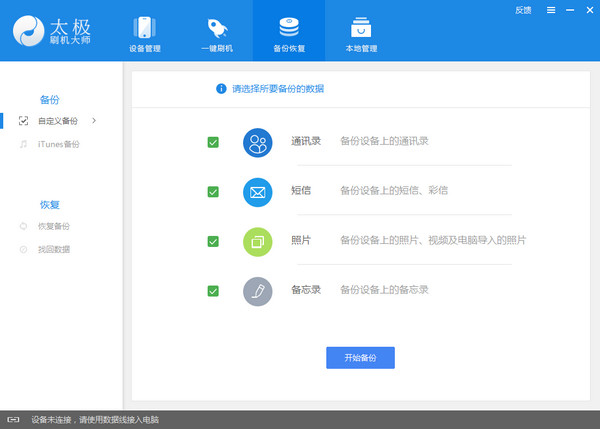This screenshot has height=429, width=600.
Task: Open the 一键刷机 tab
Action: point(217,32)
